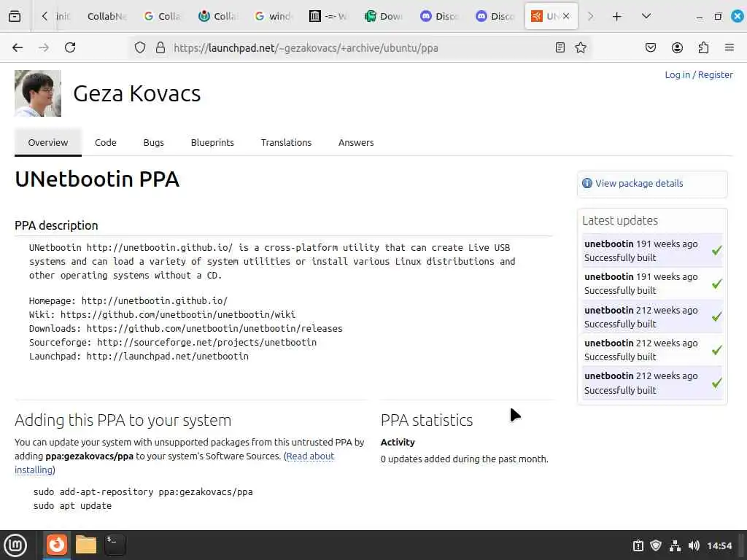Open the volume speaker tray icon
Viewport: 747px width, 560px height.
694,545
